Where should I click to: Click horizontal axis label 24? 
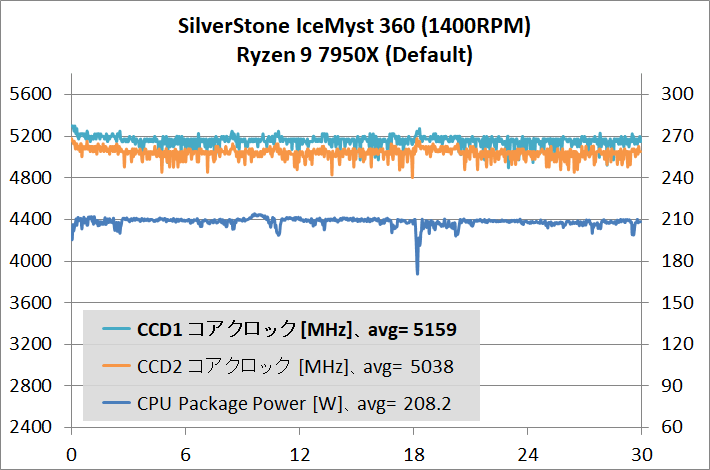[528, 455]
